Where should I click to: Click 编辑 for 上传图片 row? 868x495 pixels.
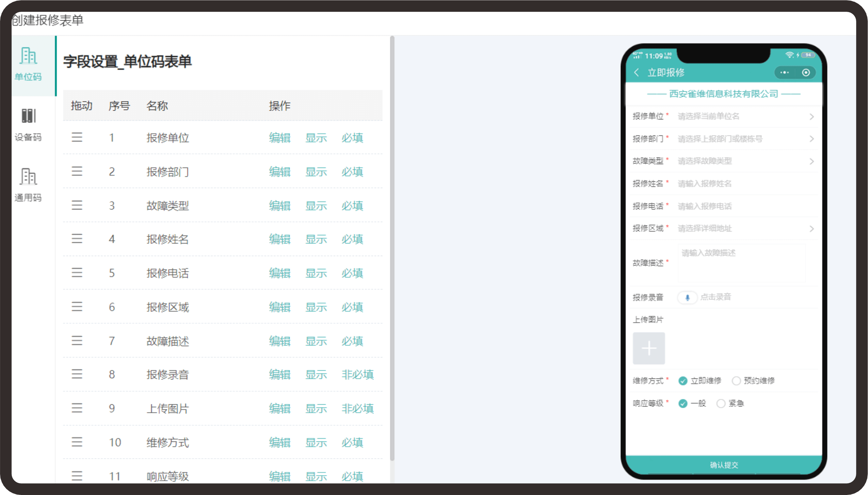280,408
